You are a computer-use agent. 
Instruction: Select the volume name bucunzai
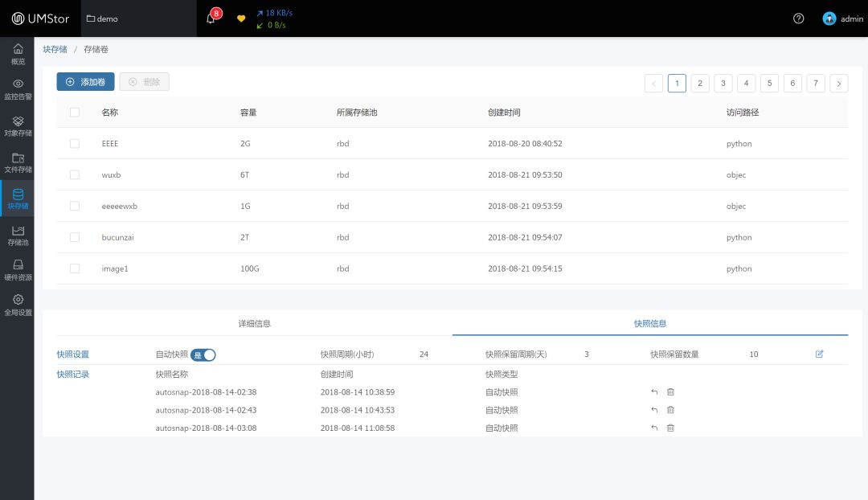tap(117, 238)
